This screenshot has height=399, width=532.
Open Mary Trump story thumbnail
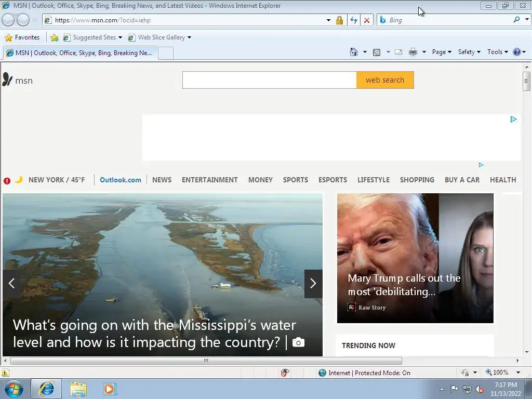[415, 258]
